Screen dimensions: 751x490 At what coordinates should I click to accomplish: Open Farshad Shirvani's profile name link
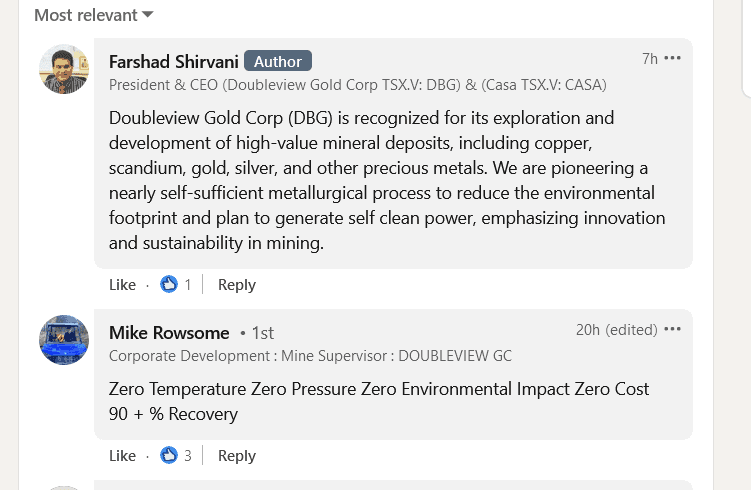pyautogui.click(x=172, y=61)
